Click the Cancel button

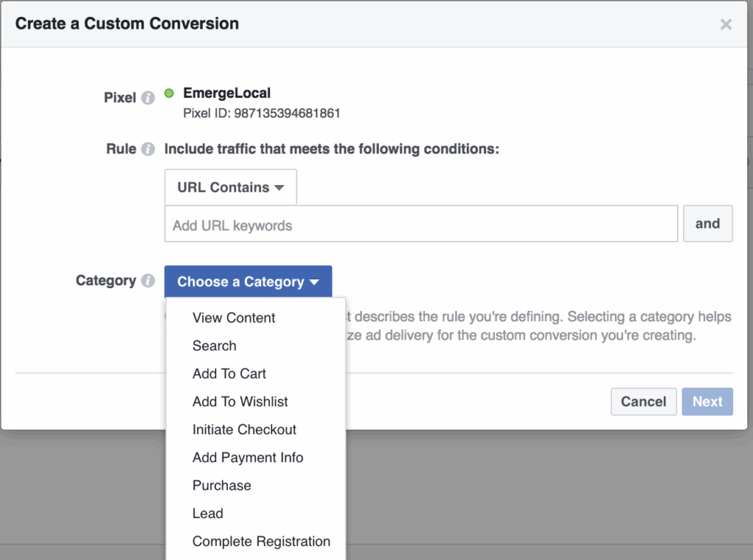(643, 401)
